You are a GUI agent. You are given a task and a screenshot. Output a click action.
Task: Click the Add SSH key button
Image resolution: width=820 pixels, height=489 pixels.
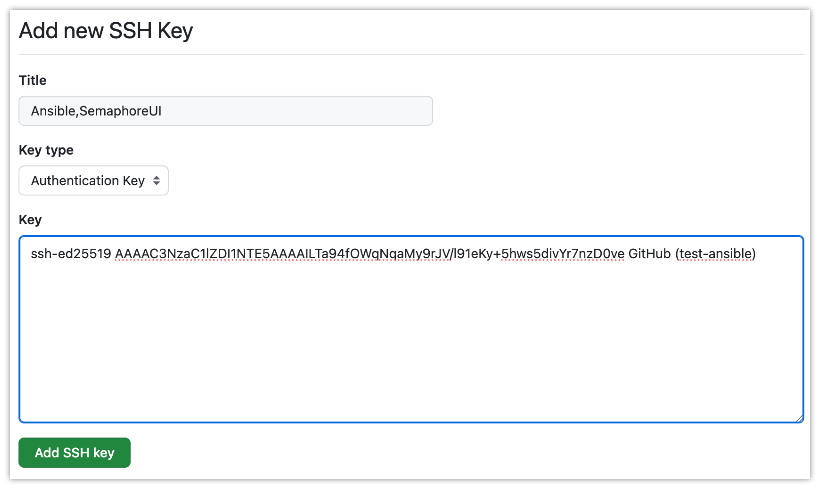75,452
